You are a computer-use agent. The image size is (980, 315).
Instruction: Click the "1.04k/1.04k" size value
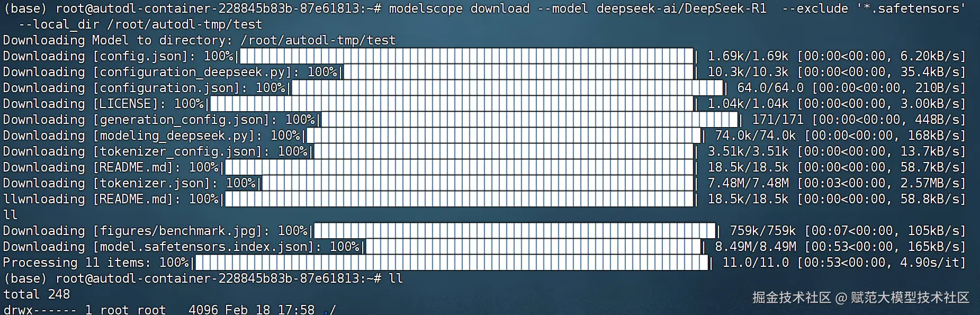click(x=748, y=104)
